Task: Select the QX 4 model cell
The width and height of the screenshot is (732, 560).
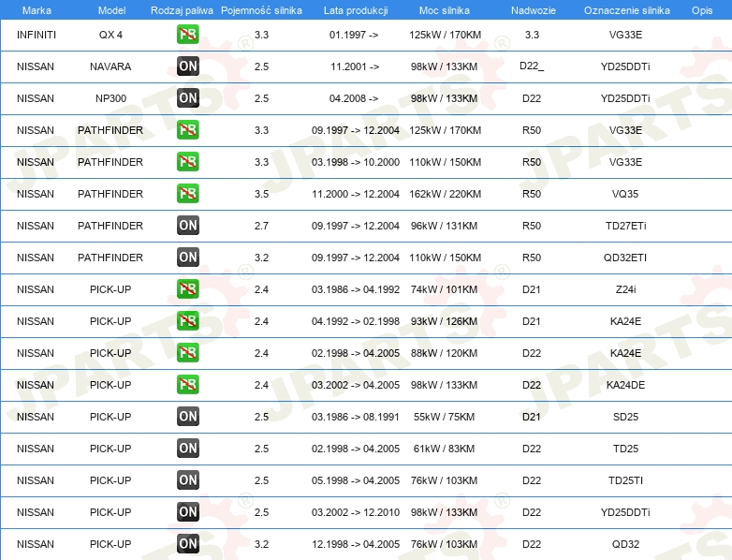Action: [x=110, y=35]
